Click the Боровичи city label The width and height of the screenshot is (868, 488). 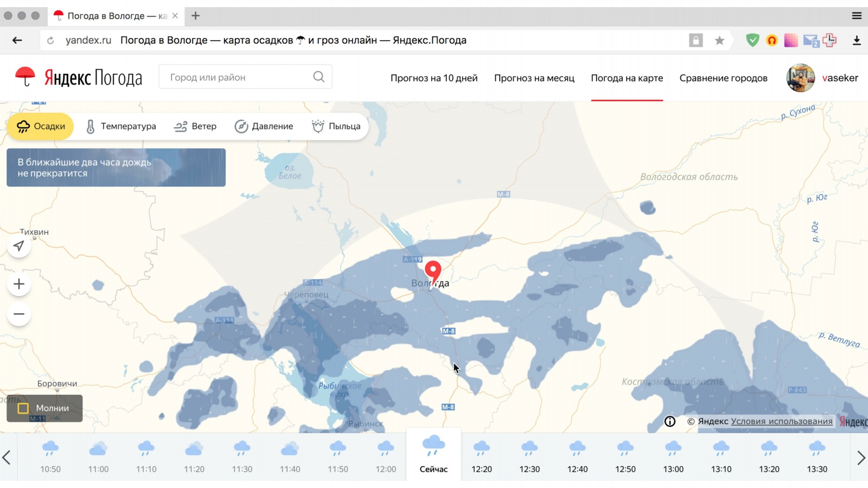[x=57, y=383]
